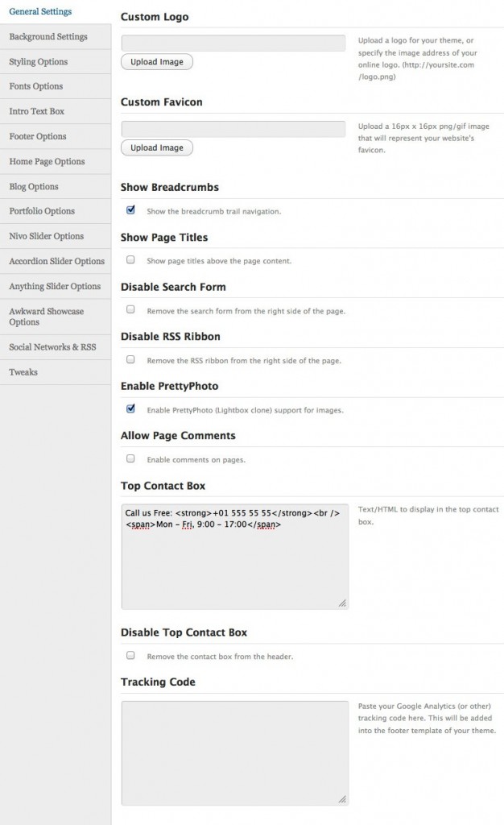Image resolution: width=504 pixels, height=825 pixels.
Task: Go to Social Networks & RSS tab
Action: click(x=52, y=347)
